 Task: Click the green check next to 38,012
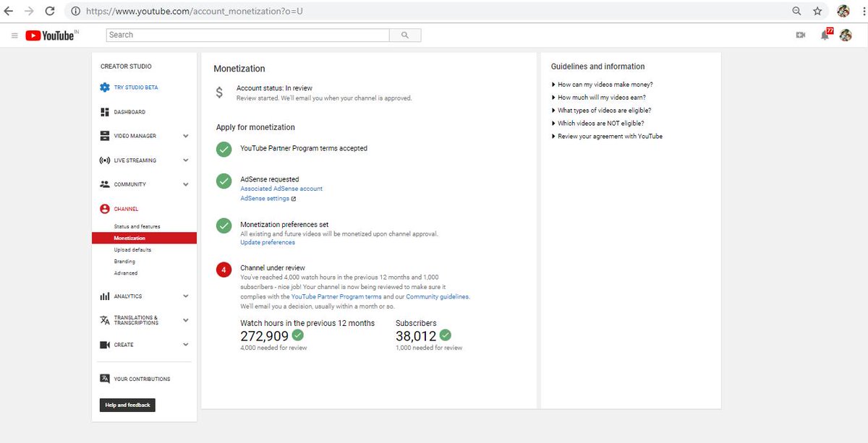(446, 335)
